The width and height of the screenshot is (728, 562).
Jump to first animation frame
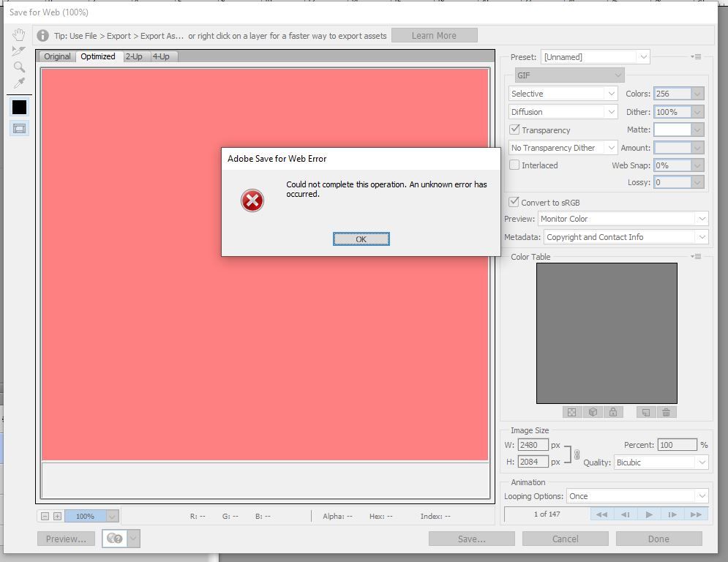[601, 514]
